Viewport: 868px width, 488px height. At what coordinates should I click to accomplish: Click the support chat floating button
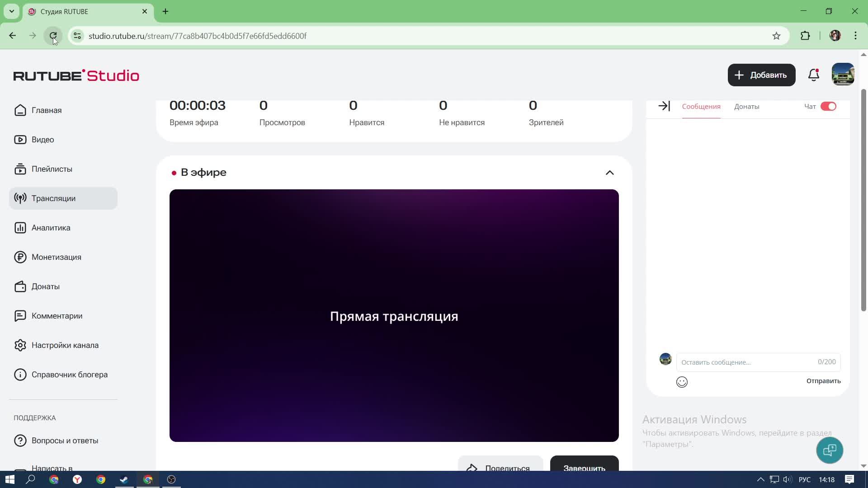pos(830,450)
